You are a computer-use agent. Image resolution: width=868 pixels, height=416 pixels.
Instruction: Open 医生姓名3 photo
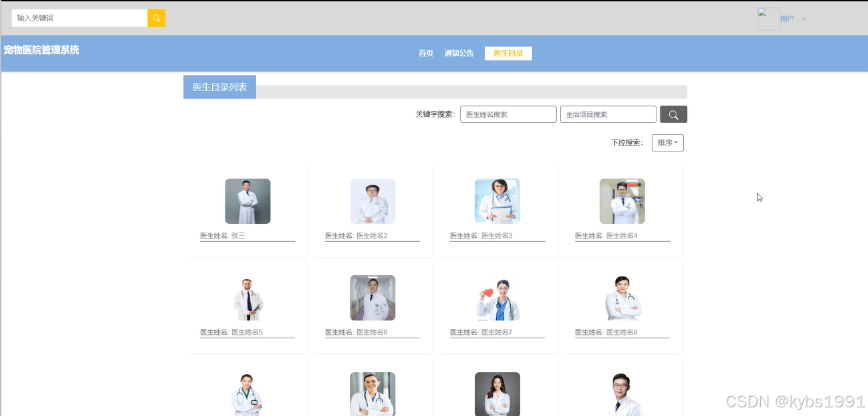point(498,201)
